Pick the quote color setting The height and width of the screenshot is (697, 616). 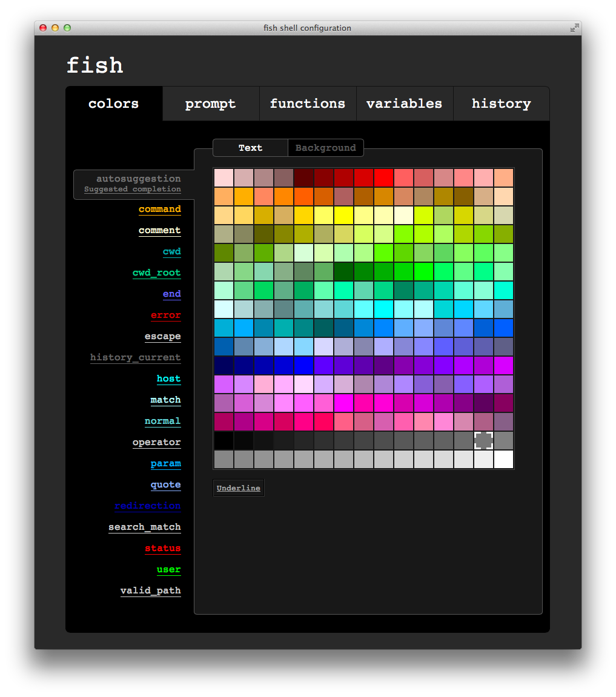click(x=165, y=484)
